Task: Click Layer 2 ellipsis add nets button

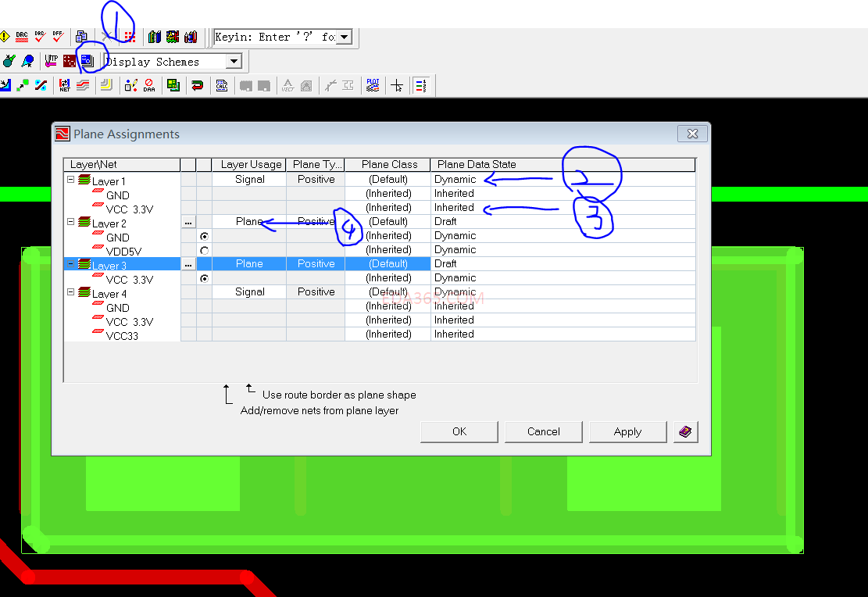Action: [x=188, y=222]
